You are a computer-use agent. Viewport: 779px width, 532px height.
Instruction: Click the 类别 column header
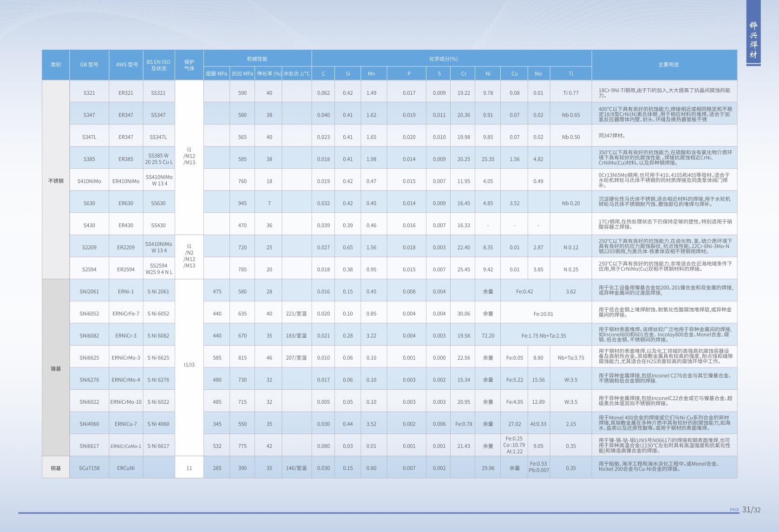[x=56, y=65]
